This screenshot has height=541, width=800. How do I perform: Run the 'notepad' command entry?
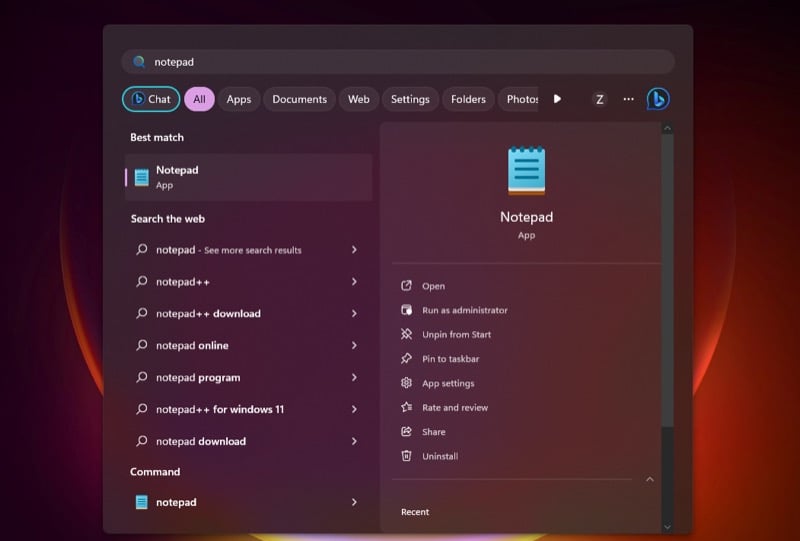(x=249, y=502)
